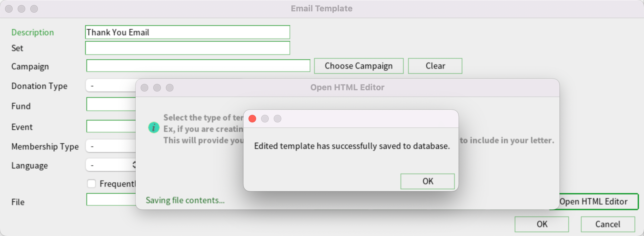Toggle the Frequently checkbox

coord(91,184)
